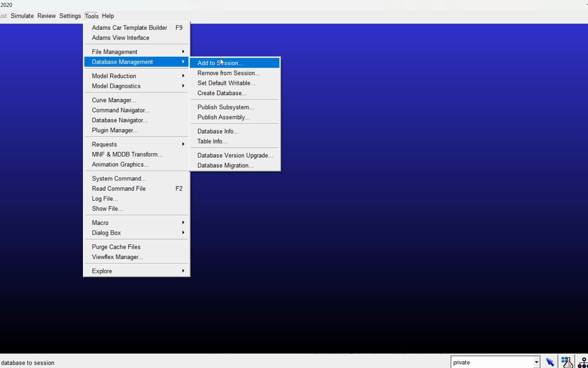Choose Show File option

[136, 209]
